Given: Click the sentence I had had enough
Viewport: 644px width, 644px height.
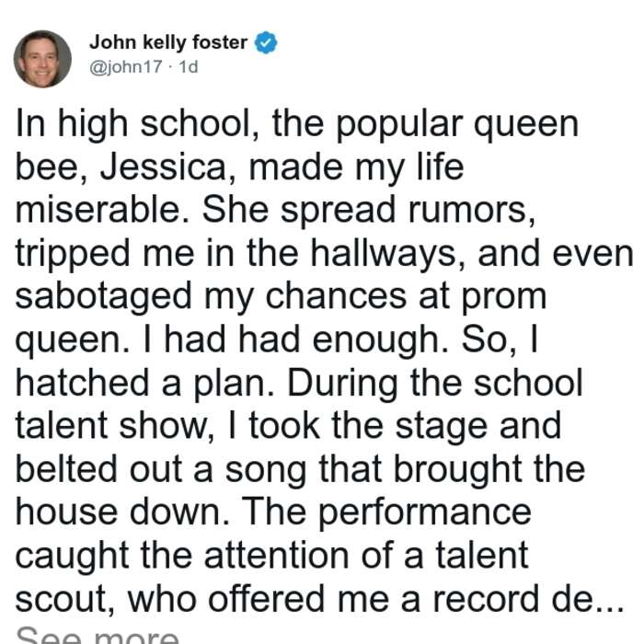Looking at the screenshot, I should [296, 340].
